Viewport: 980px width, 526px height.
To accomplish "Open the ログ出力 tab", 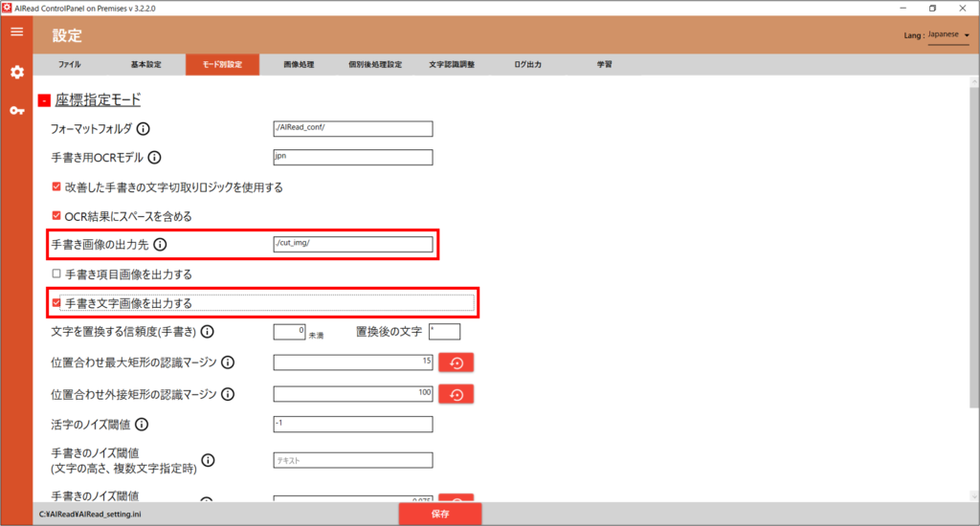I will point(527,64).
